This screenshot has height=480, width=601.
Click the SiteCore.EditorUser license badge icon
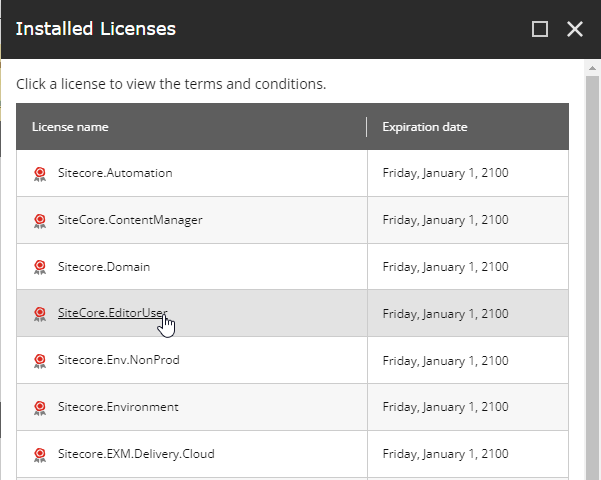pos(40,314)
